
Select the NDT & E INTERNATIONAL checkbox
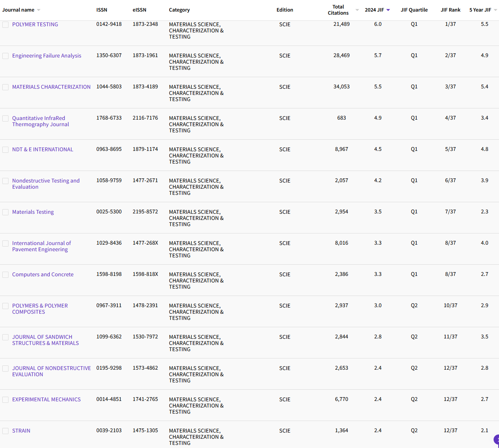5,149
